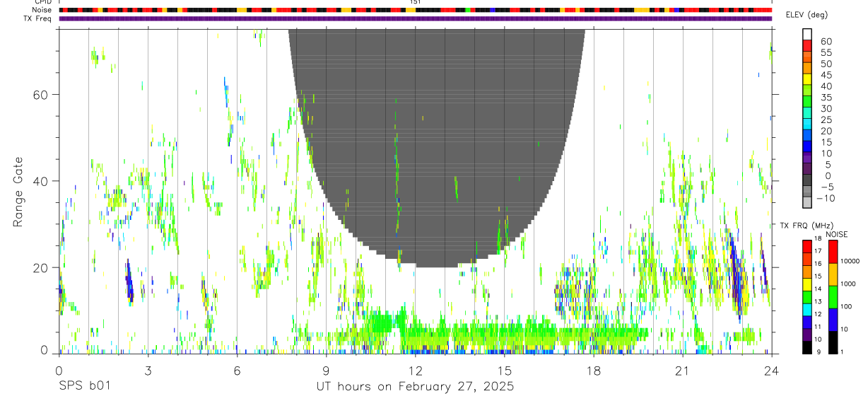The height and width of the screenshot is (401, 868).
Task: Click the green swatch in the NOISE color bar
Action: (x=833, y=296)
